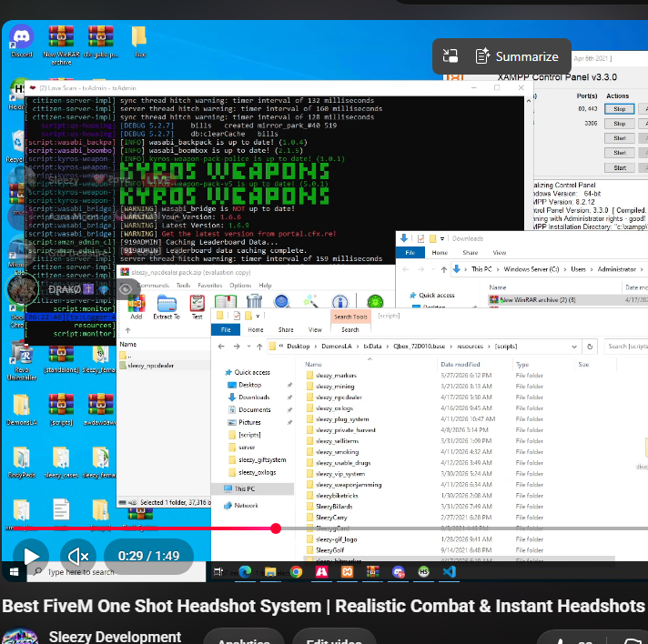
Task: Open the Search tab under Search Tools
Action: point(350,329)
